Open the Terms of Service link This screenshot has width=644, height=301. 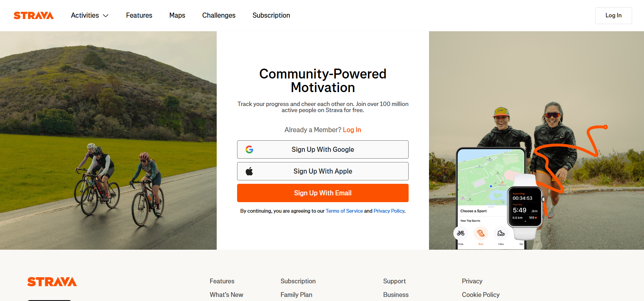[344, 211]
